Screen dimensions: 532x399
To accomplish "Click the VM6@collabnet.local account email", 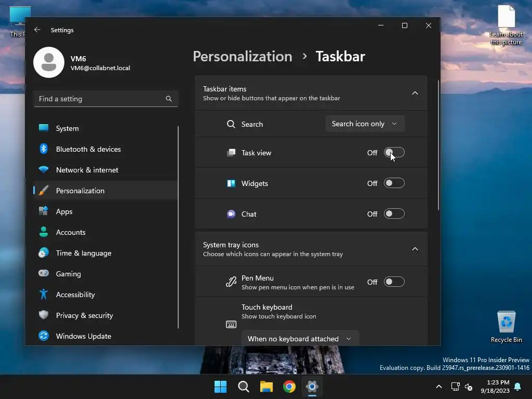I will 100,68.
